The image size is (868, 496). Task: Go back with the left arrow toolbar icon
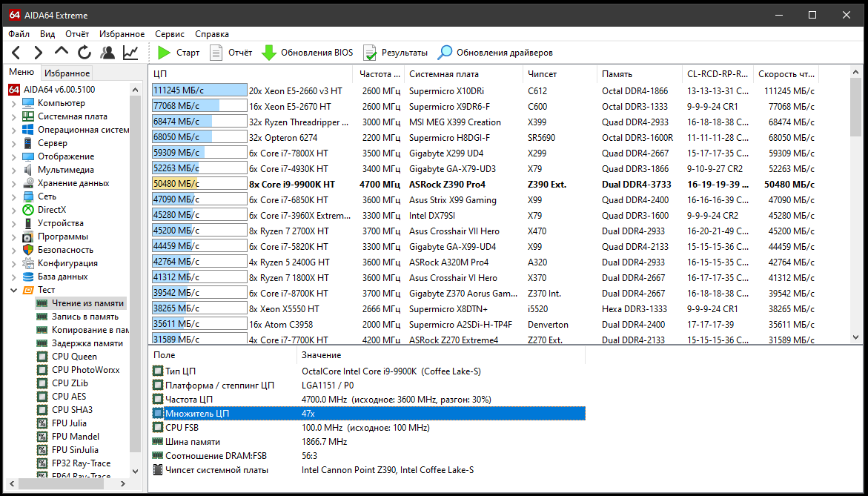[16, 53]
